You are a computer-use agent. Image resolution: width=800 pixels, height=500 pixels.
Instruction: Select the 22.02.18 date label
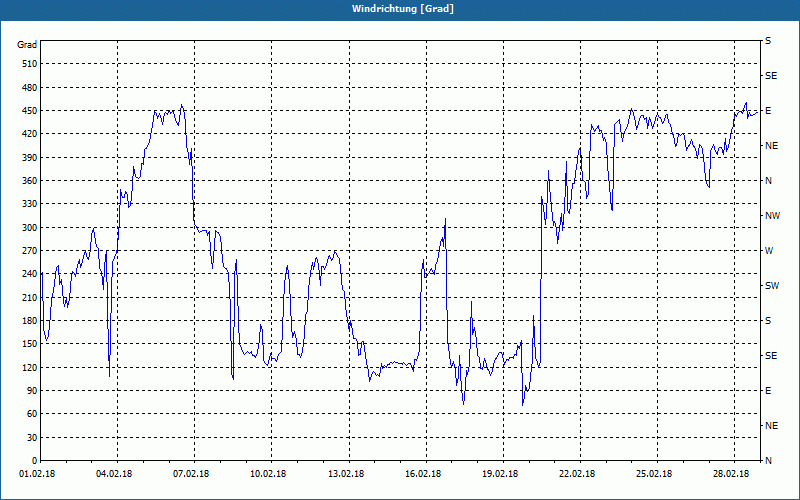click(577, 474)
